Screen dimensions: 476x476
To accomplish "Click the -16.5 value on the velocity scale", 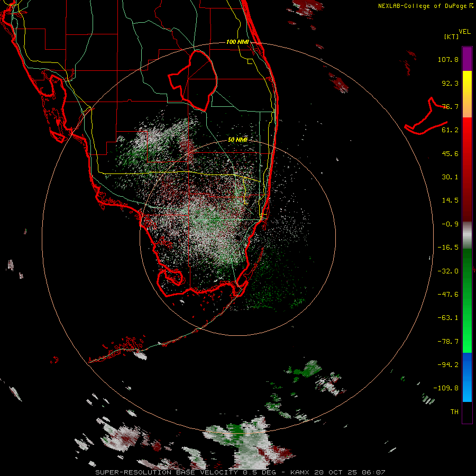I will (x=448, y=248).
